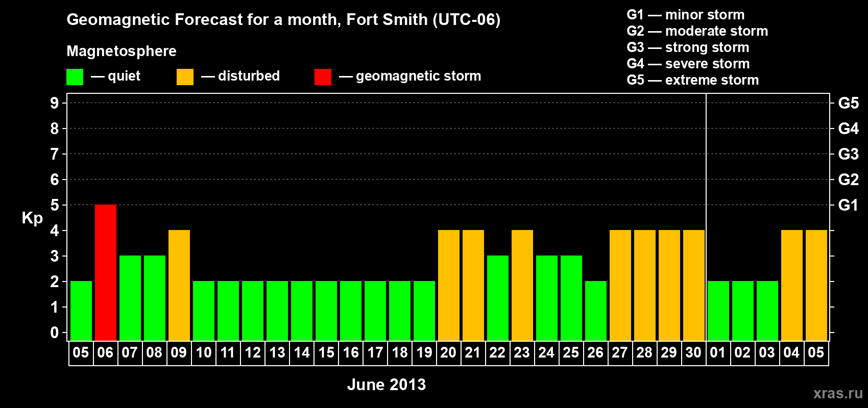
Task: Click the green bar above date 08
Action: click(155, 298)
